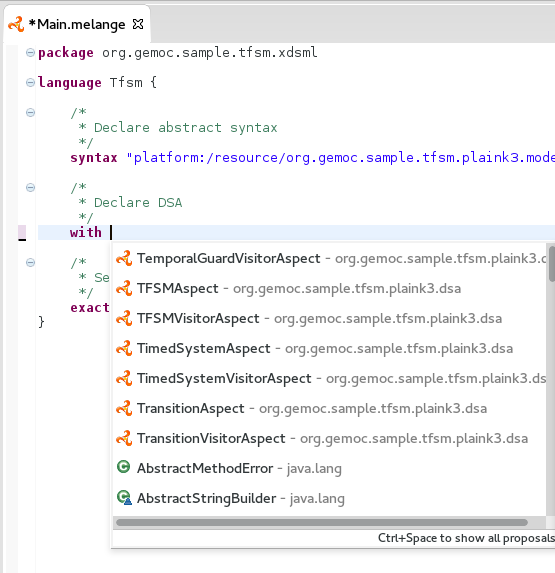Click the vertical scrollbar thumb of the proposals list

coord(552,264)
